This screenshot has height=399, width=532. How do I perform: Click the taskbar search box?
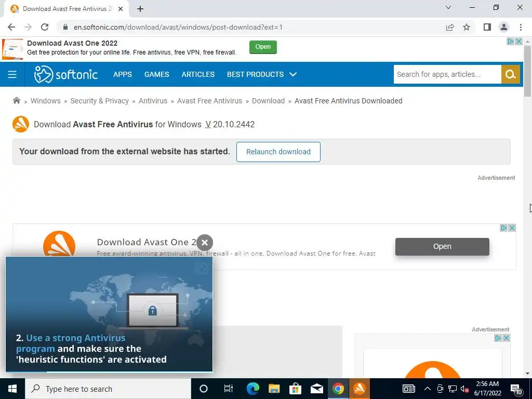pos(108,389)
